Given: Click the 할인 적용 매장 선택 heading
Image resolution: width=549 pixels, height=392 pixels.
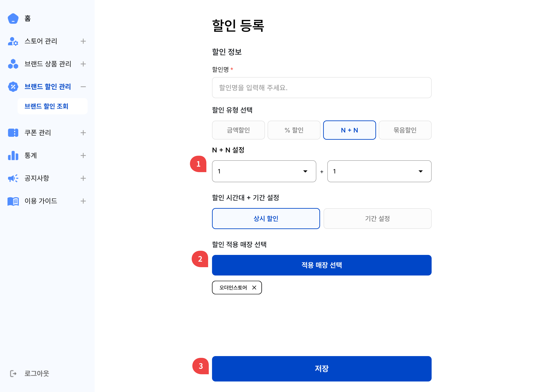Looking at the screenshot, I should tap(239, 245).
